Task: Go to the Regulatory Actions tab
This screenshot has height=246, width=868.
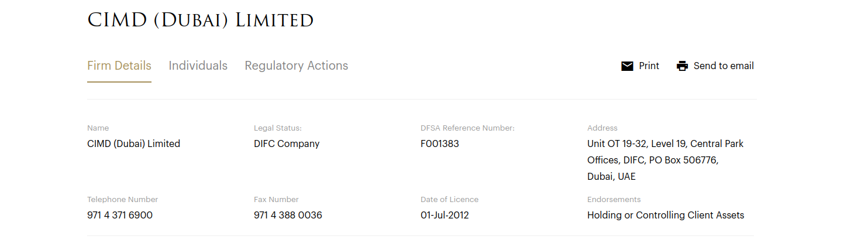Action: [x=296, y=66]
